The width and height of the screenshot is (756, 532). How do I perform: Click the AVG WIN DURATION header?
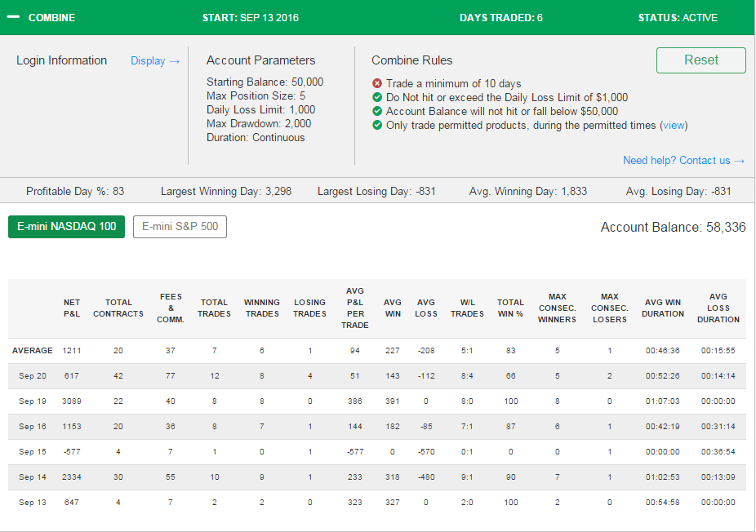[x=663, y=308]
